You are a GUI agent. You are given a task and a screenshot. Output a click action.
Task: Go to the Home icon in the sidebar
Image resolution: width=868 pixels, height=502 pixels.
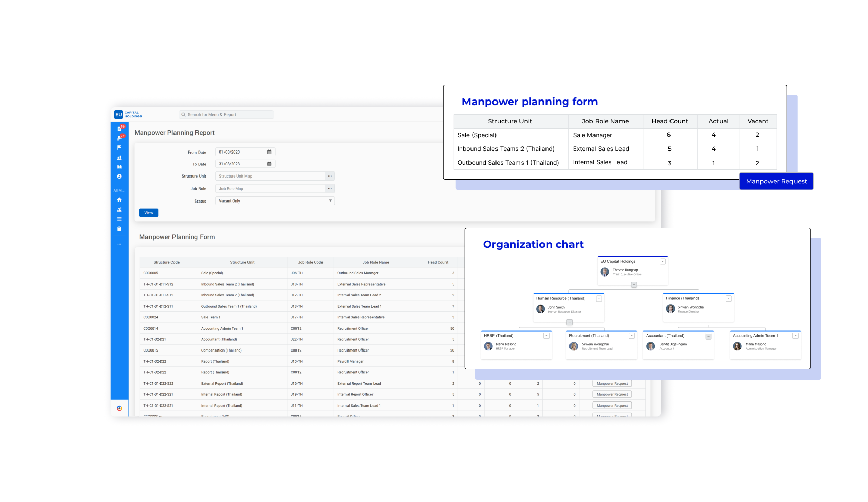pyautogui.click(x=119, y=200)
